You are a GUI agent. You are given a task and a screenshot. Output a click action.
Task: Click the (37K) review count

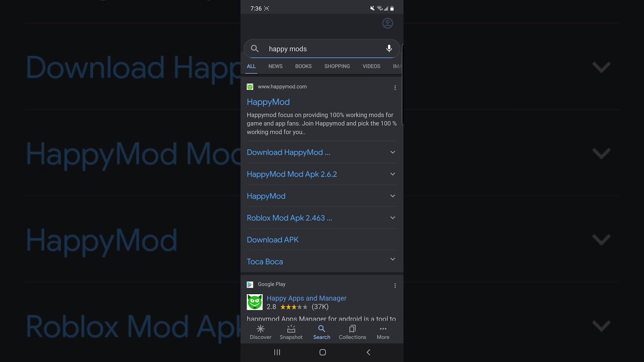[320, 307]
